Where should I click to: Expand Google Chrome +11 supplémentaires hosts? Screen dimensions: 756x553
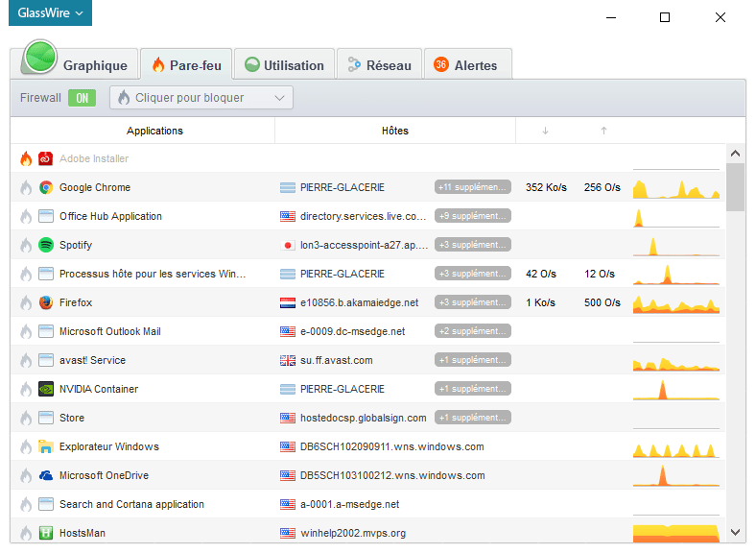point(472,187)
